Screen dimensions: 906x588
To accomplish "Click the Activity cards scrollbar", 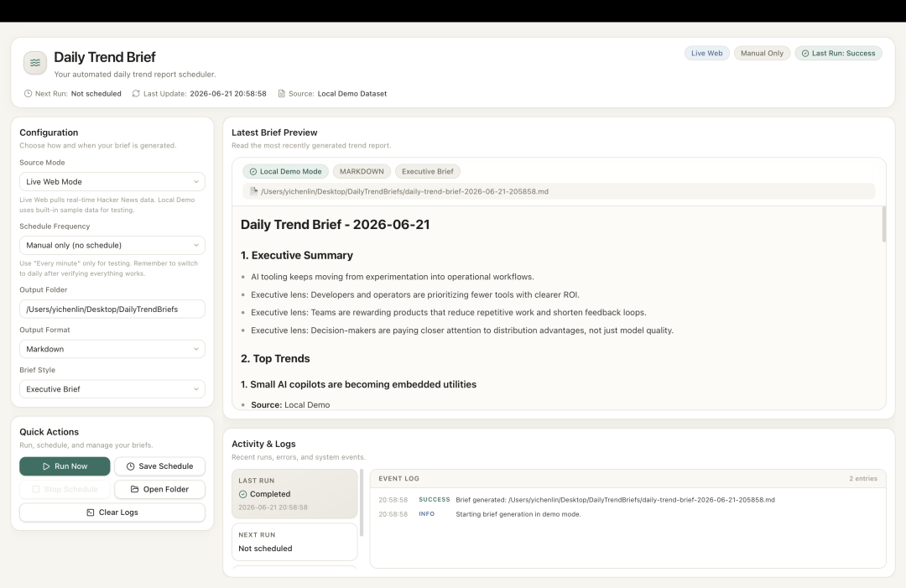I will (x=362, y=502).
